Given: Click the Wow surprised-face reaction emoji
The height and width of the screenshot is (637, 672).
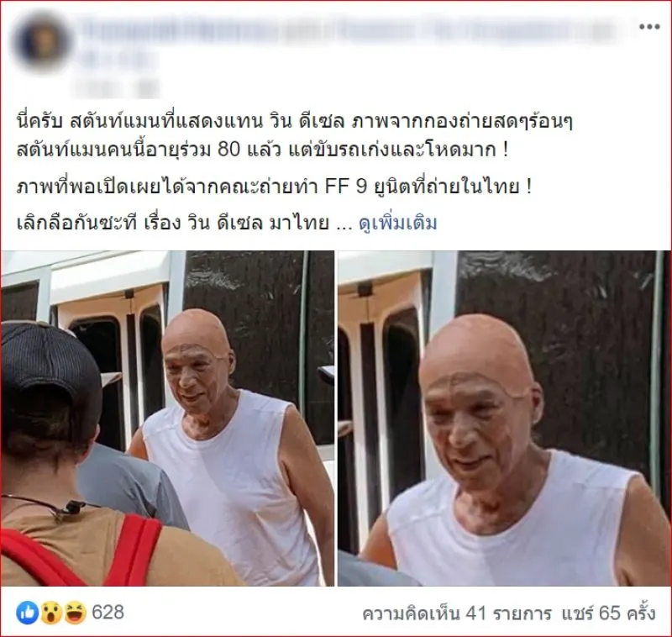Looking at the screenshot, I should click(x=51, y=613).
